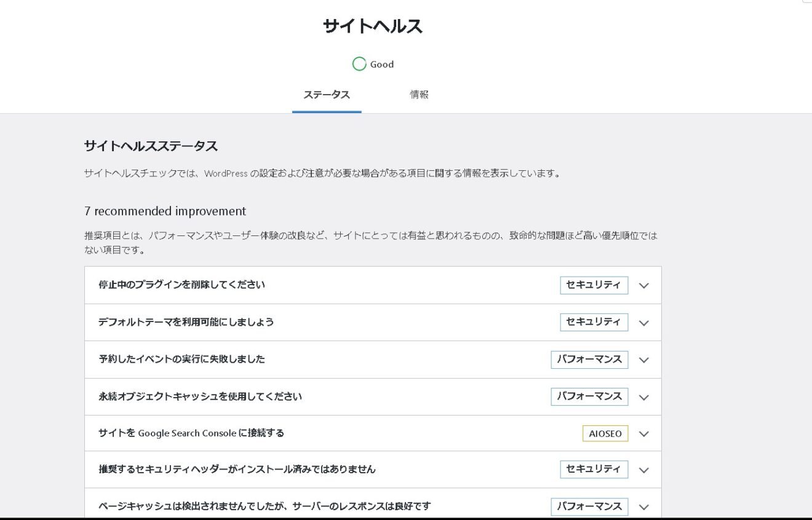Click the AIOSEO badge
812x520 pixels.
point(605,433)
